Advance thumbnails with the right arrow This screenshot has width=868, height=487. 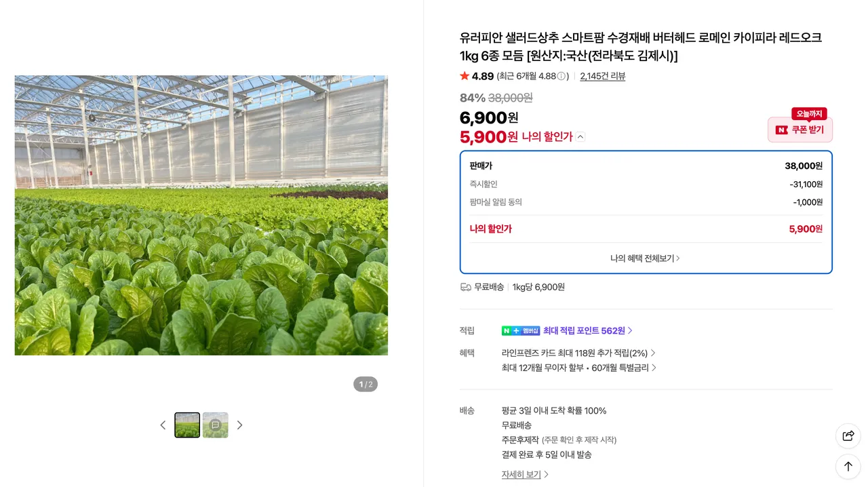239,425
